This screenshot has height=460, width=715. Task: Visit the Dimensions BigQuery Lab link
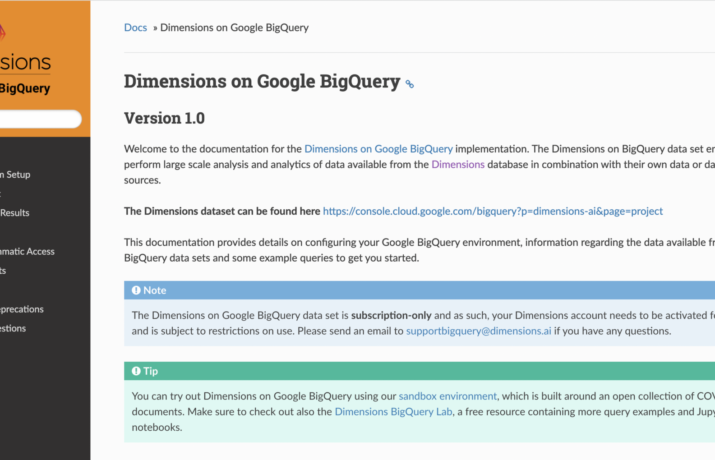tap(407, 411)
